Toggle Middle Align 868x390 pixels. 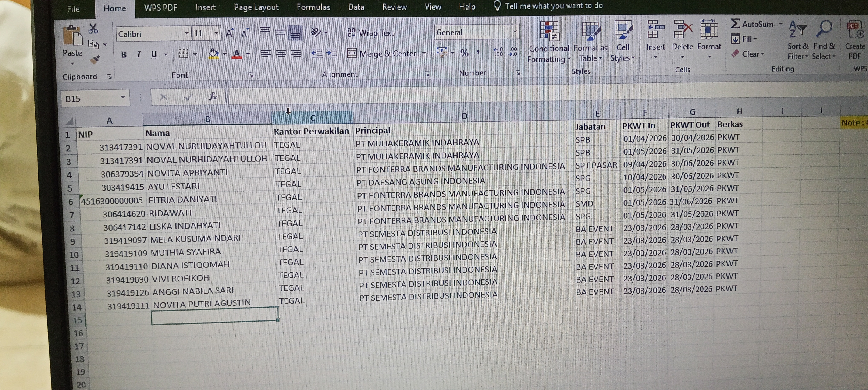pos(280,32)
